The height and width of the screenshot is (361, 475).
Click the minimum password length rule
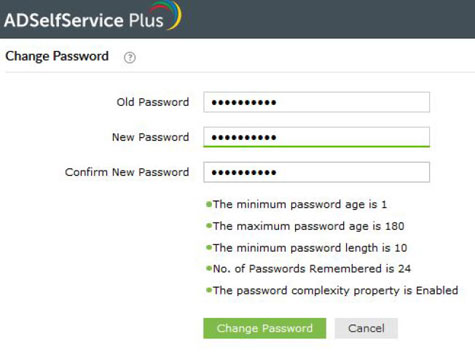pos(310,248)
